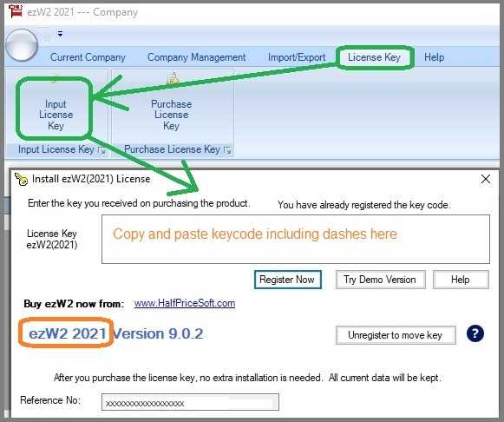
Task: Expand the quick access toolbar dropdown arrow
Action: (60, 34)
